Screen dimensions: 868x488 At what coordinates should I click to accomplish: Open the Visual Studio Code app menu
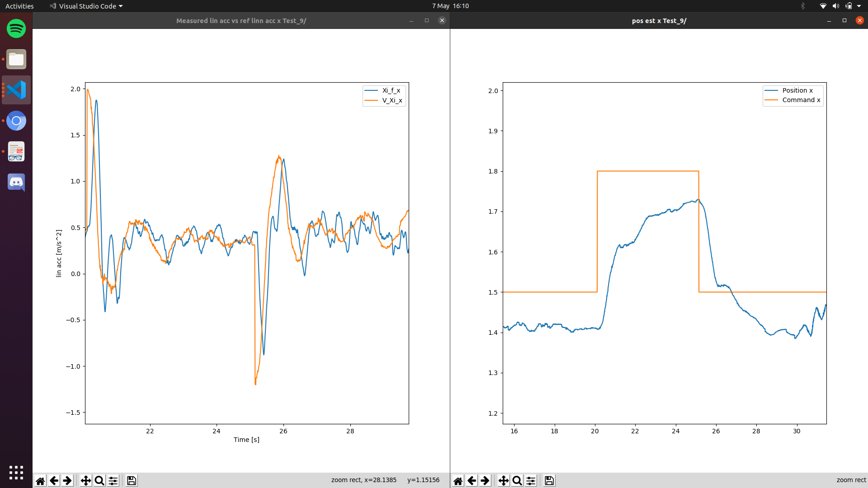pos(86,6)
